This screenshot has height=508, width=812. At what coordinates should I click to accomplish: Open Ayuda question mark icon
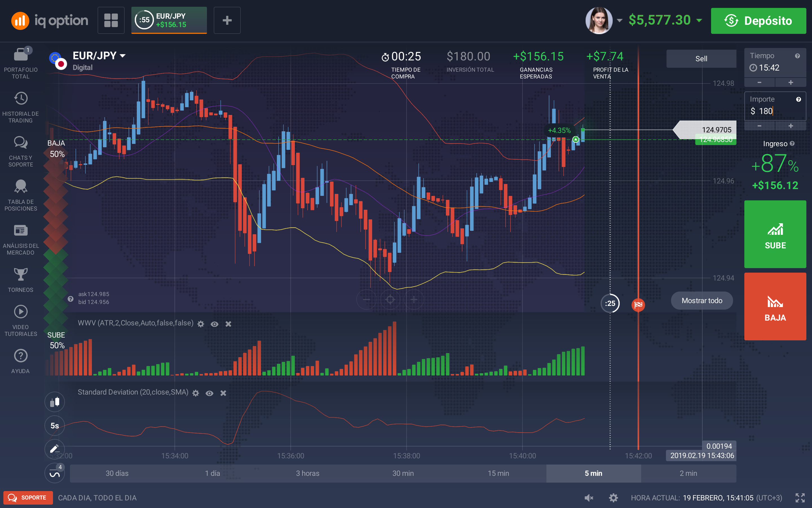coord(21,356)
